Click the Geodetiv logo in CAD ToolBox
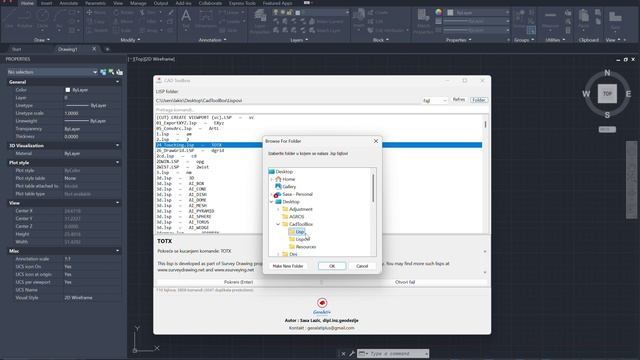The image size is (640, 360). (322, 306)
